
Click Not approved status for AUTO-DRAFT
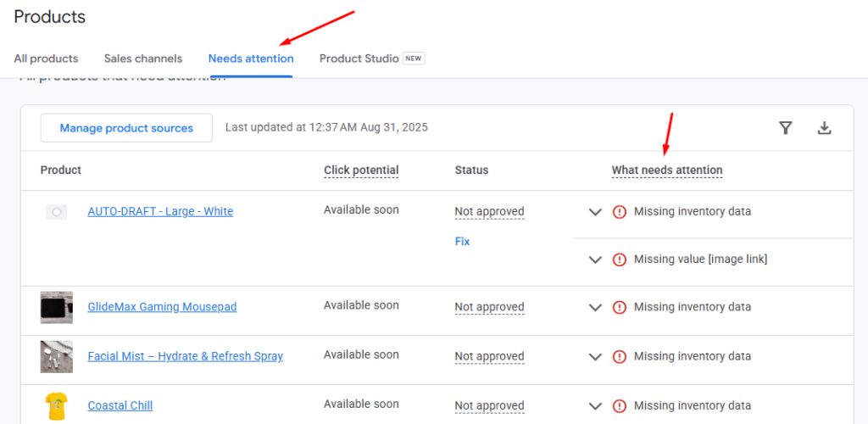489,211
